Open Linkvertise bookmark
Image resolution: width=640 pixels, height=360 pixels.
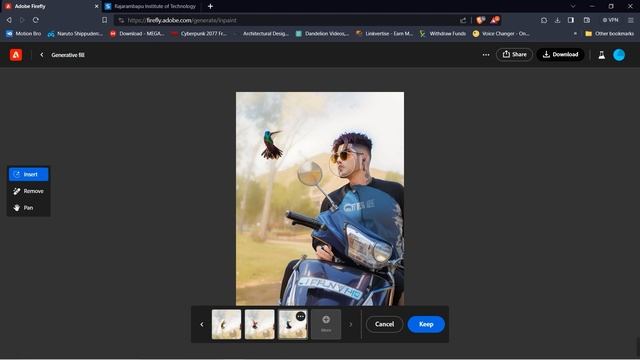(x=384, y=33)
